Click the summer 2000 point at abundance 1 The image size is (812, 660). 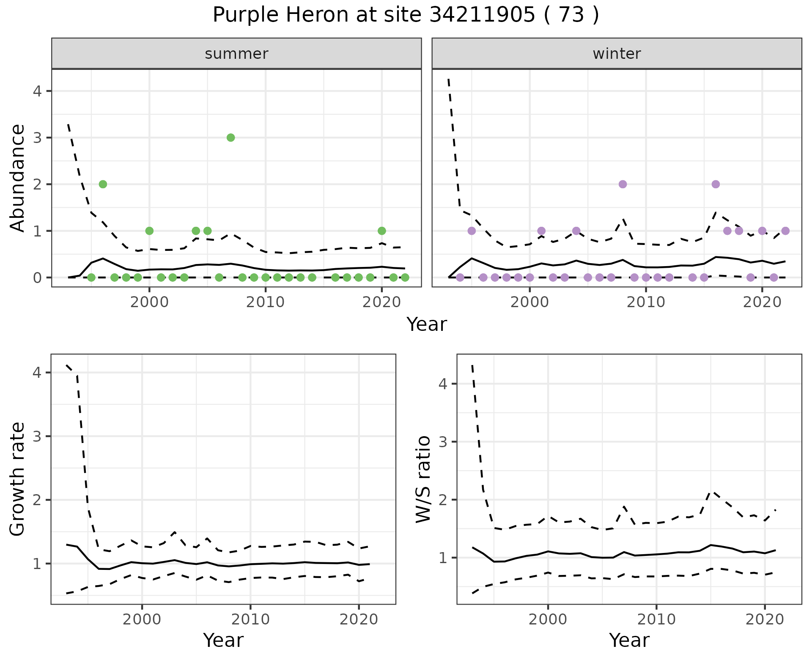[149, 231]
